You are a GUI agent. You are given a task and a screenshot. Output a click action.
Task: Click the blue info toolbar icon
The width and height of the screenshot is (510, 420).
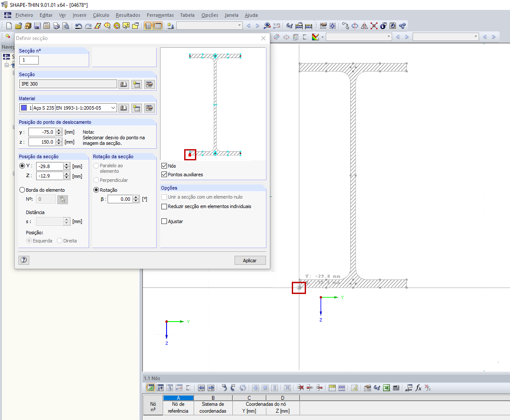(x=383, y=26)
